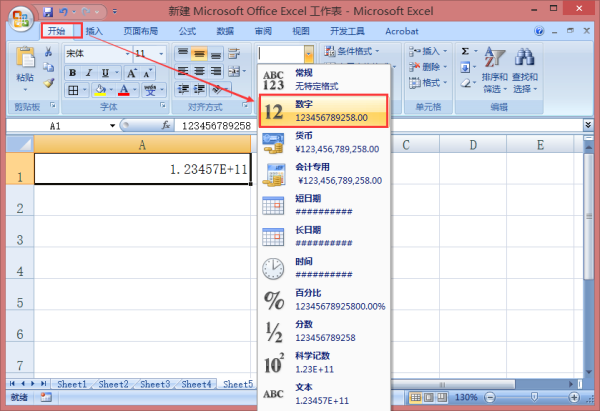Open font color dropdown arrow
600x411 pixels.
pyautogui.click(x=135, y=90)
